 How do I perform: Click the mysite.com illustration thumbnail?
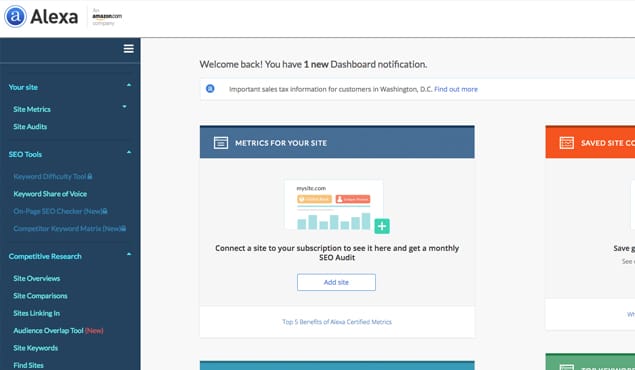point(334,205)
